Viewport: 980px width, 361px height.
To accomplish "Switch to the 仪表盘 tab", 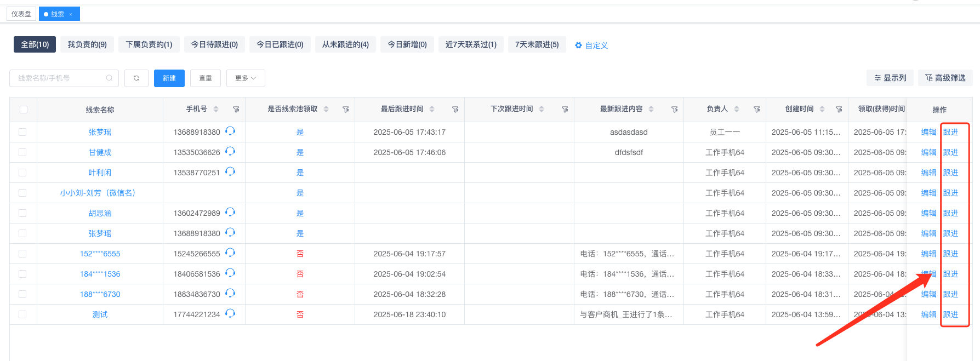I will click(21, 14).
